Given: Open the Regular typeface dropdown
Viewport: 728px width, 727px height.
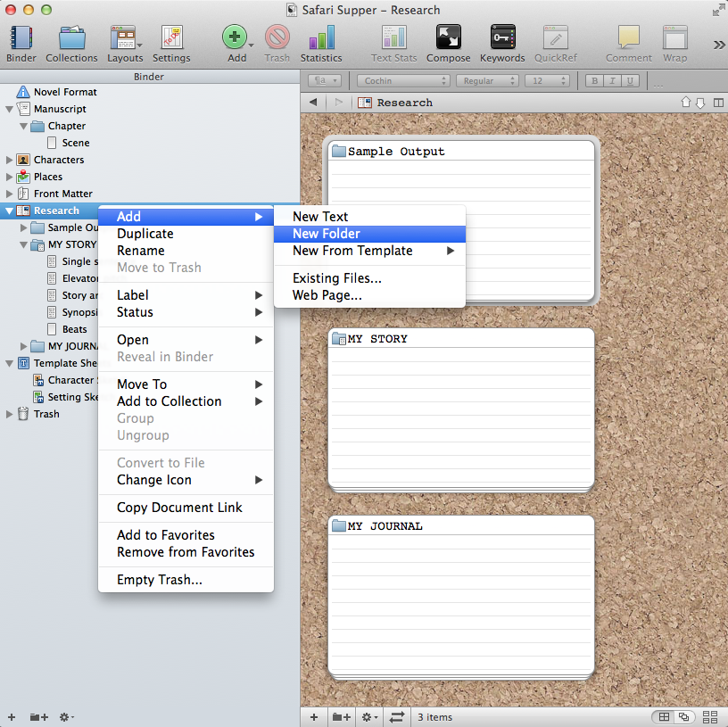Looking at the screenshot, I should click(x=487, y=81).
